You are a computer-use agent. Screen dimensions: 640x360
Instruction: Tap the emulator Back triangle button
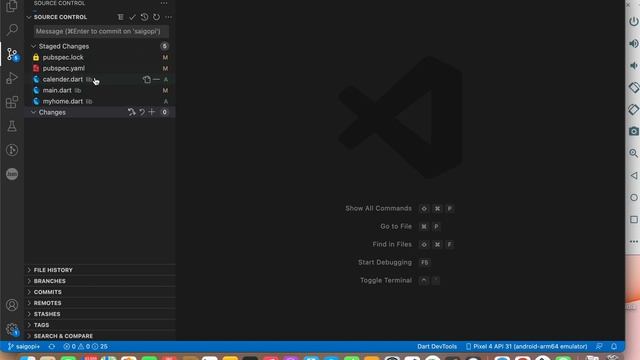click(633, 176)
